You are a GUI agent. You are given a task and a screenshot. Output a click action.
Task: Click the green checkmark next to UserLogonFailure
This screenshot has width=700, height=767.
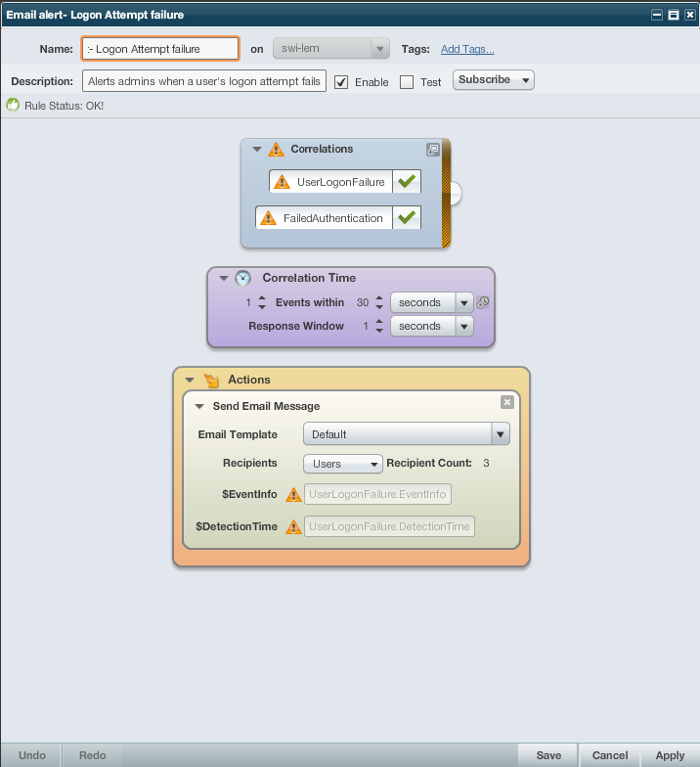point(407,182)
